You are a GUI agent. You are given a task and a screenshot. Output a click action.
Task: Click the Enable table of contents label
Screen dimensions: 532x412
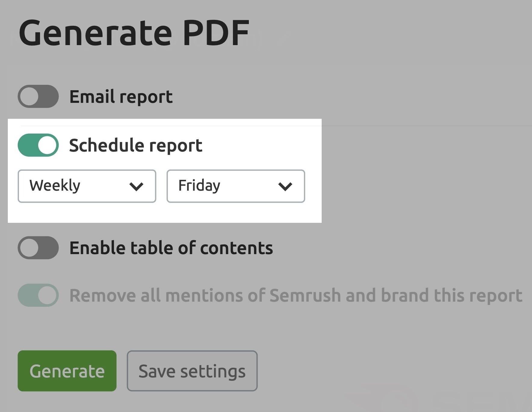pos(171,248)
